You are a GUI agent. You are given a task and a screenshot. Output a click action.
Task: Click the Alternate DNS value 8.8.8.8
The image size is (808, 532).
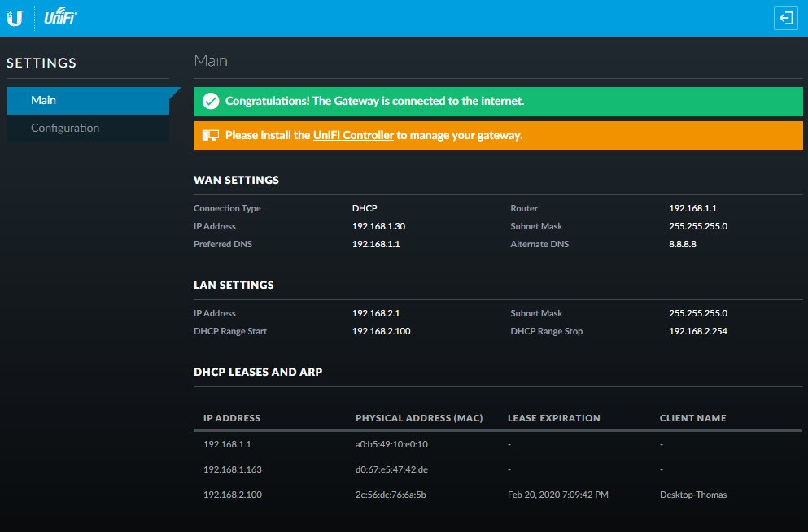[x=682, y=244]
